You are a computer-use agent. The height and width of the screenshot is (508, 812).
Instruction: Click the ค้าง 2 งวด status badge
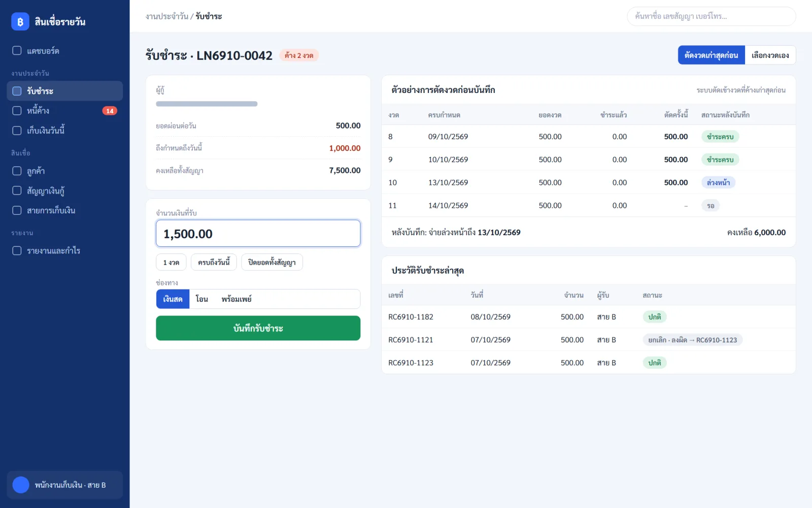(299, 55)
